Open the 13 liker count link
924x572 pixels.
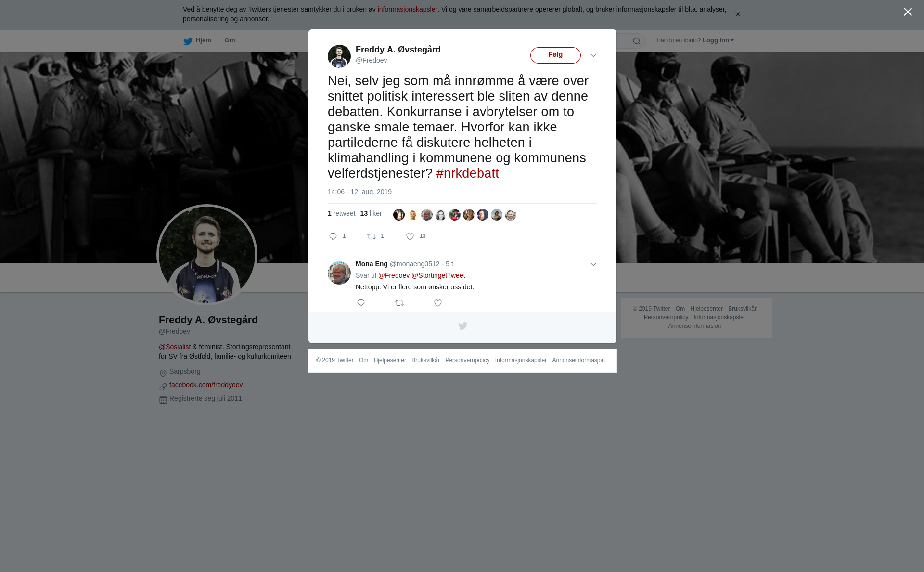click(x=371, y=213)
